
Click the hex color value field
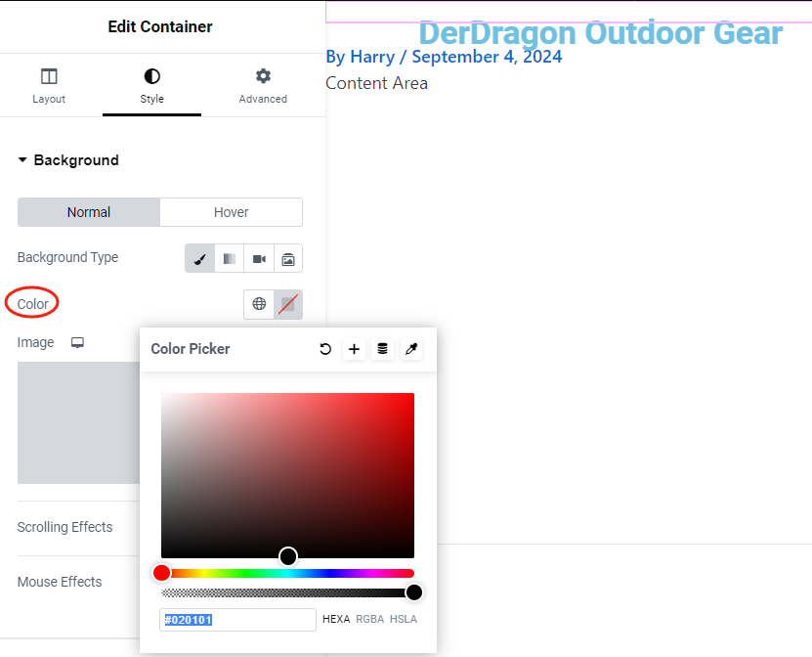coord(237,620)
